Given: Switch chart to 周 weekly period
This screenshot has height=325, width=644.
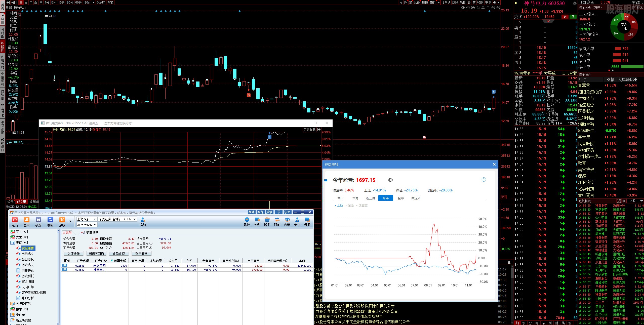Looking at the screenshot, I should coord(26,3).
